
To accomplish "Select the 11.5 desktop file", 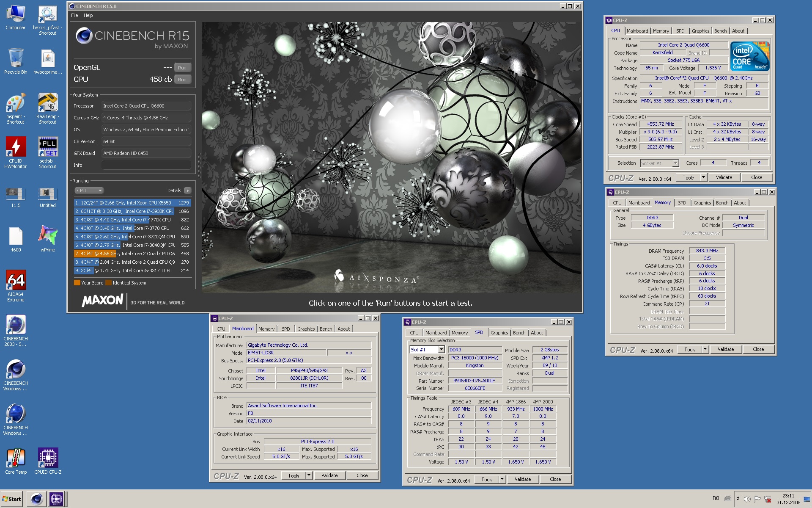I will [x=16, y=197].
